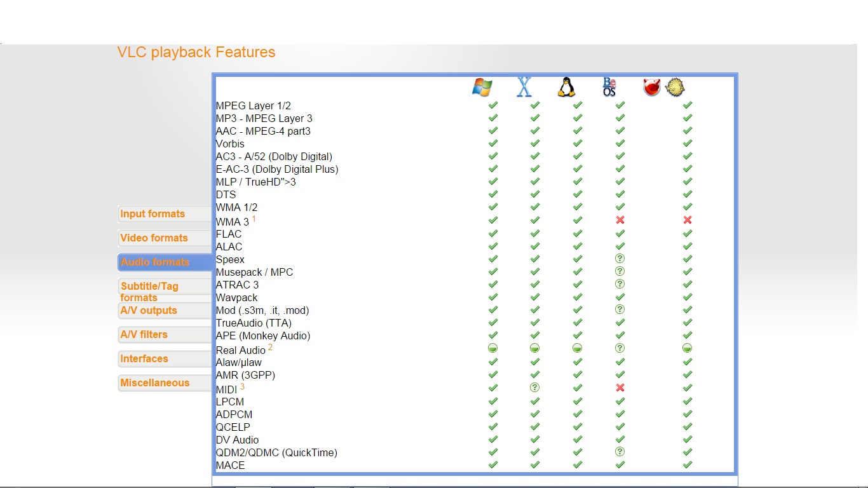The image size is (868, 488).
Task: Click the LPCM checkmark in the BSD column
Action: (x=687, y=401)
